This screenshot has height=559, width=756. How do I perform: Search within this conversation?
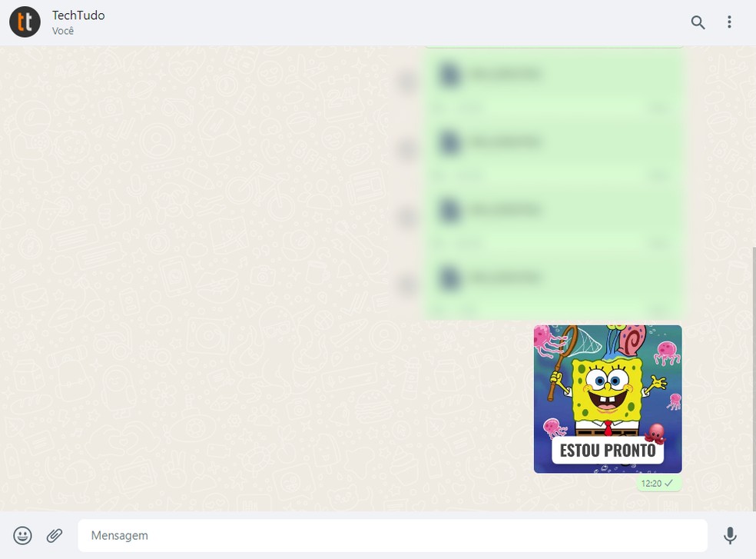click(x=698, y=22)
